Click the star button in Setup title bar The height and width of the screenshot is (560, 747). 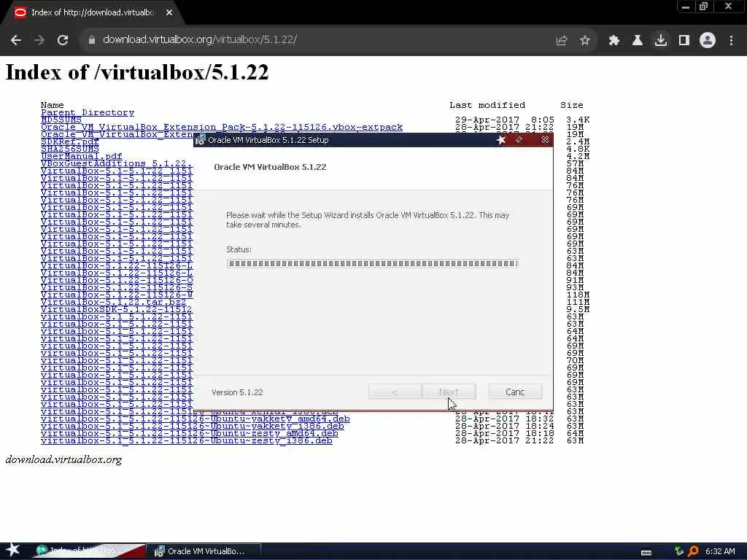click(500, 140)
